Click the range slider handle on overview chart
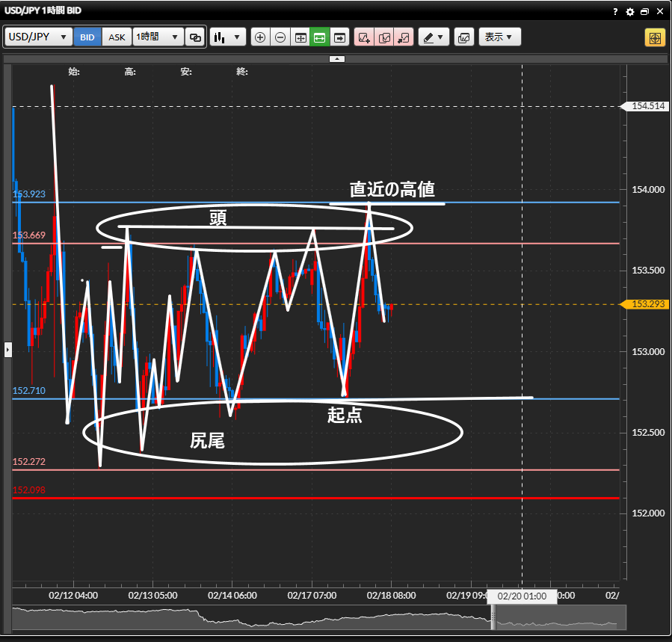Viewport: 672px width, 642px height. point(493,616)
